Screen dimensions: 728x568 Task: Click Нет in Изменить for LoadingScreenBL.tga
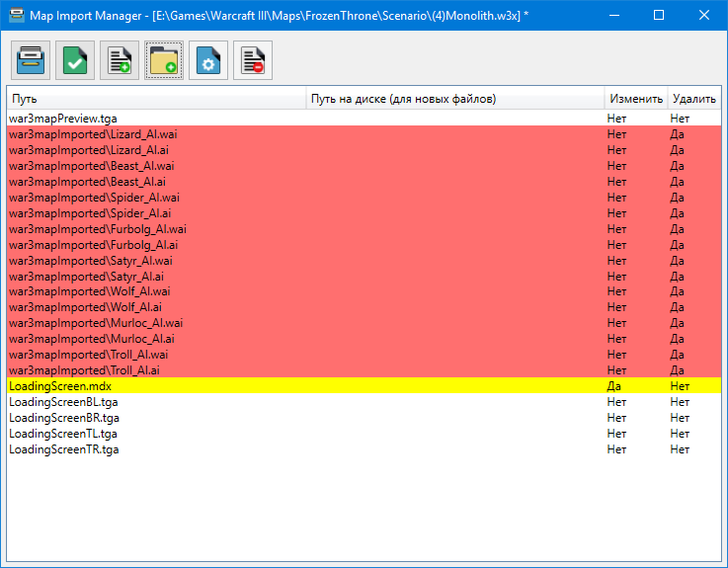[x=616, y=402]
